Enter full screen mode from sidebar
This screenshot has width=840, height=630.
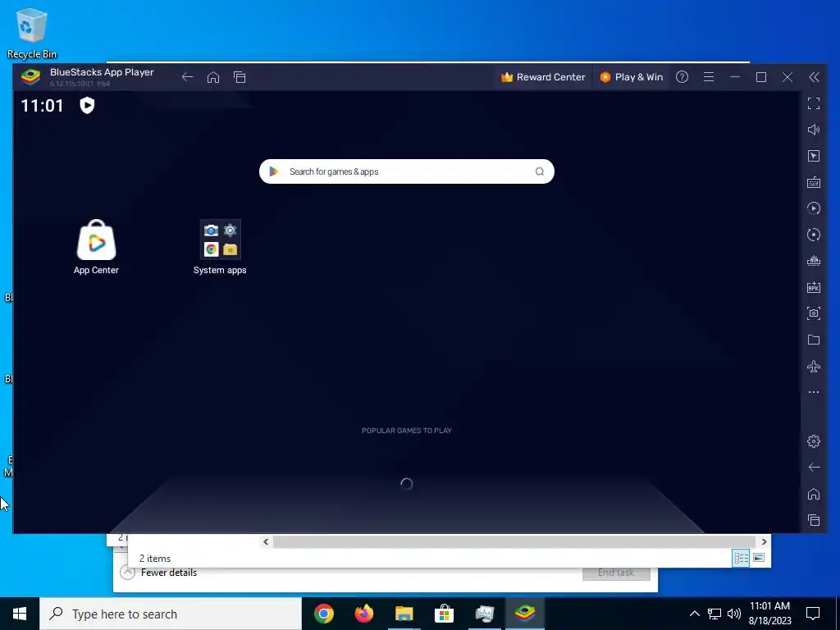(x=814, y=103)
